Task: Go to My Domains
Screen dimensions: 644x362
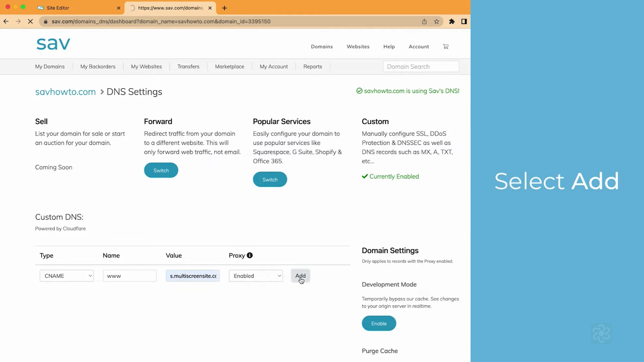Action: 50,67
